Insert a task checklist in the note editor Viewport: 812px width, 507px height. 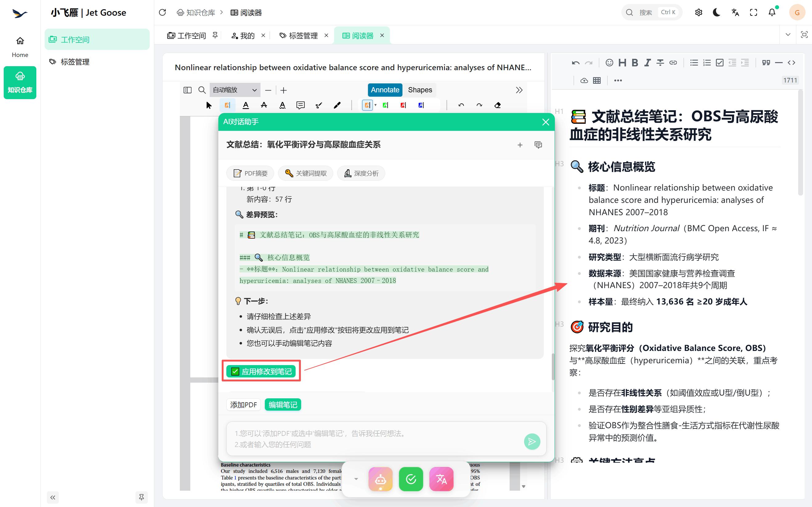pyautogui.click(x=719, y=62)
